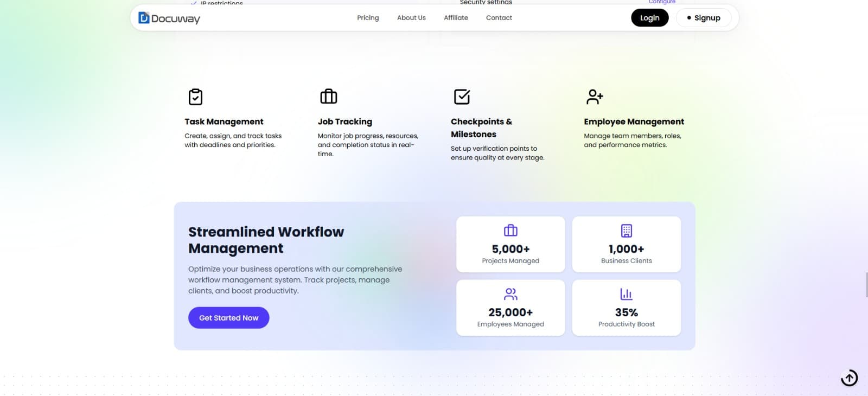The height and width of the screenshot is (396, 868).
Task: Select Contact in the top menu
Action: click(x=499, y=18)
